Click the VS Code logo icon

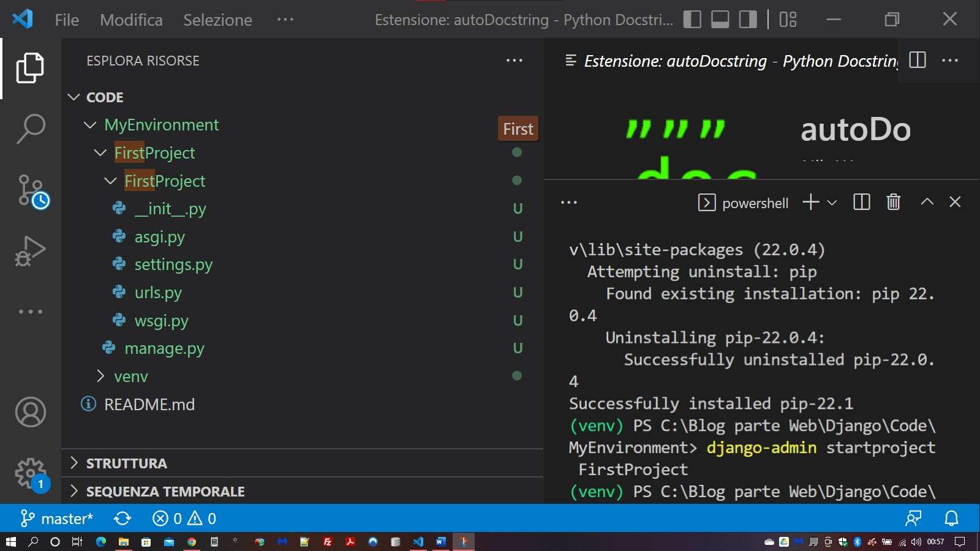tap(22, 19)
